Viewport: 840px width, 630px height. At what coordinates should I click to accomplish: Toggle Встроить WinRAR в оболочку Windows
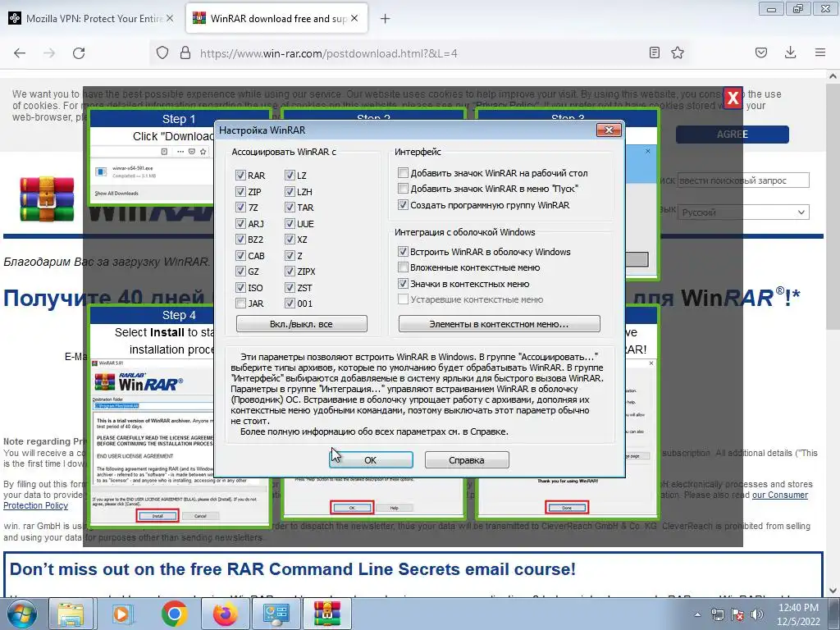point(403,251)
